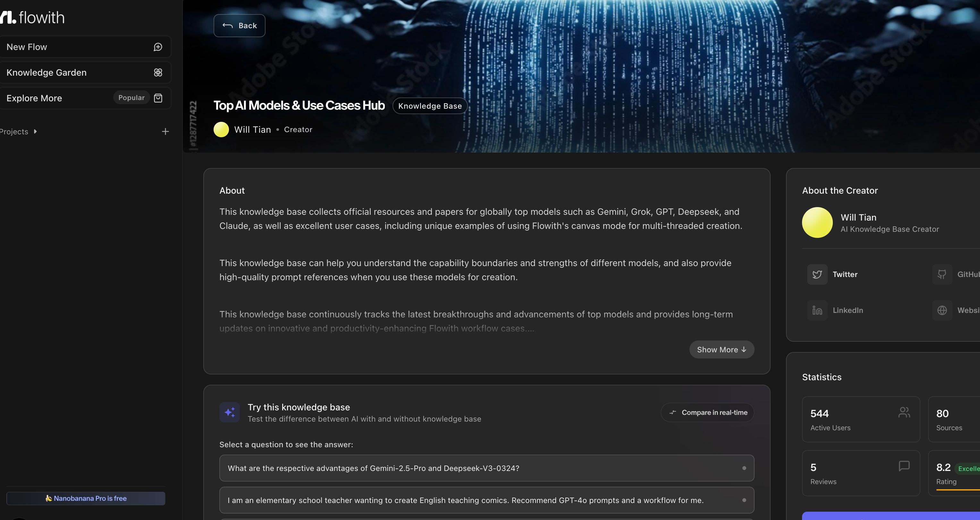The height and width of the screenshot is (520, 980).
Task: Select the Gemini-2.5-Pro and Deepseek question
Action: (x=486, y=468)
